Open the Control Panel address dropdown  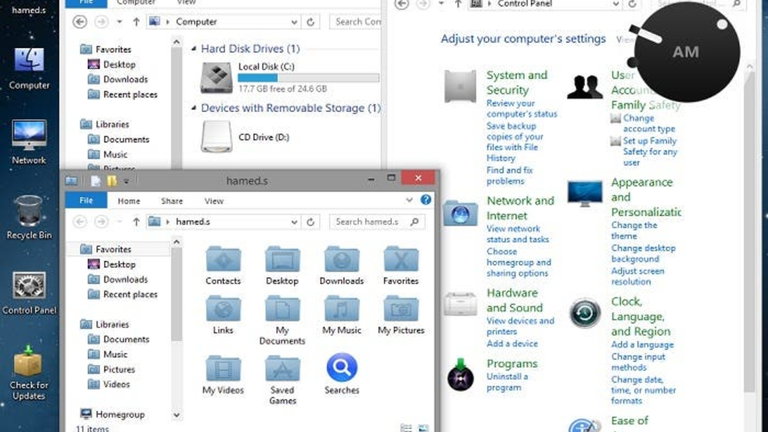(615, 4)
